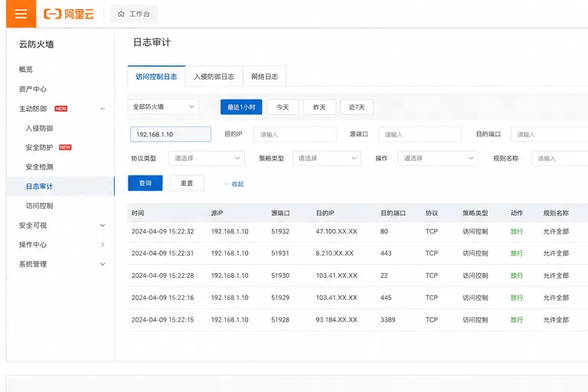Click the 目的IP column header
The width and height of the screenshot is (588, 392).
click(x=325, y=213)
